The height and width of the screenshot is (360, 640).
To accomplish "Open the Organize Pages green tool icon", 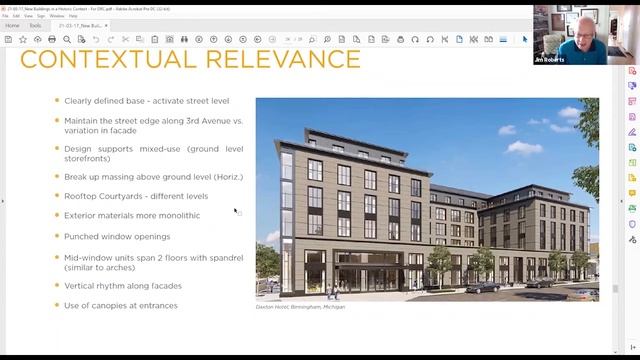I will click(632, 162).
